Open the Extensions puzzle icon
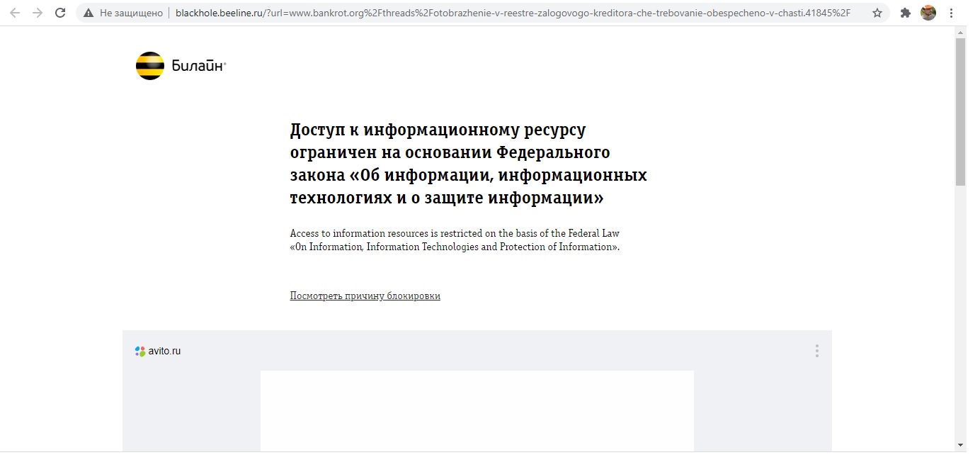Screen dimensions: 980x455 tap(905, 13)
